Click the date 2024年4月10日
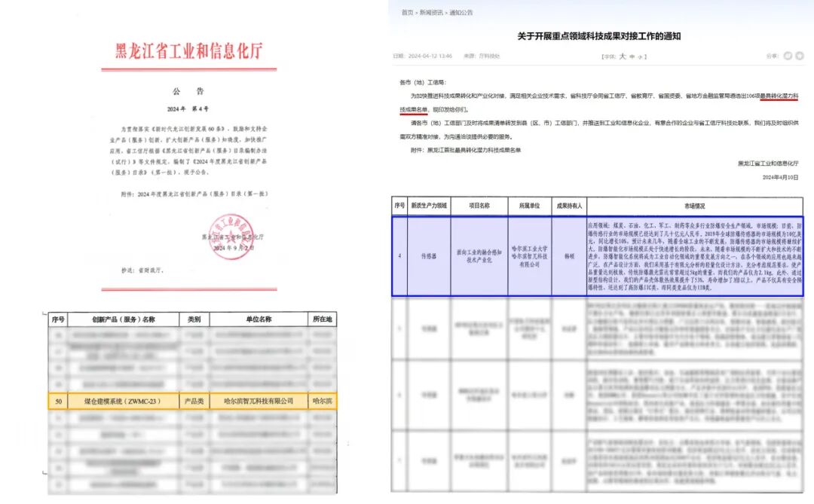 point(780,177)
